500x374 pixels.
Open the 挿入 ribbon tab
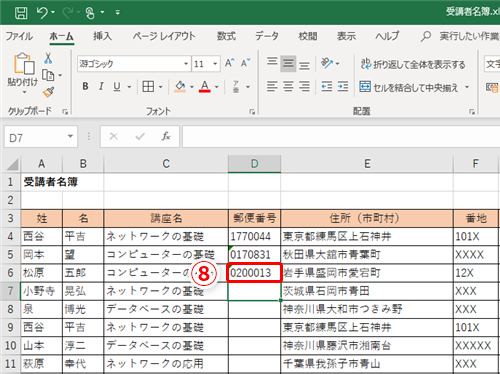click(102, 36)
